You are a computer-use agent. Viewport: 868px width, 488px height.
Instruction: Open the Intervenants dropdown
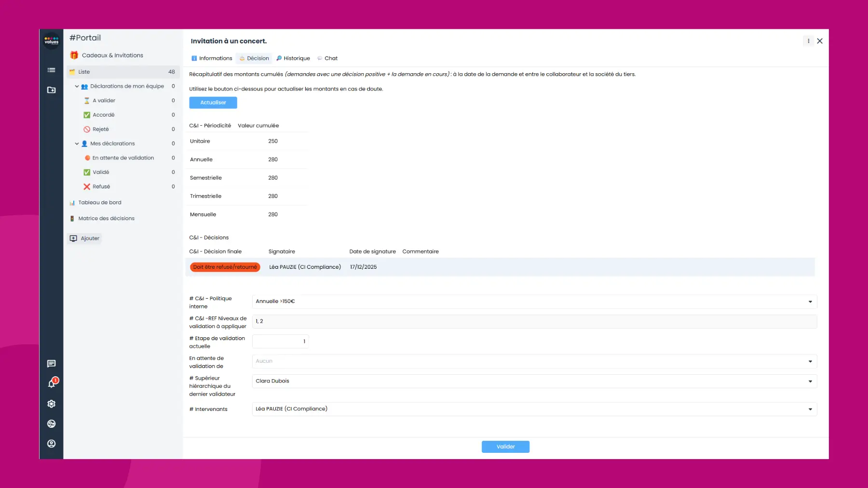pyautogui.click(x=810, y=409)
